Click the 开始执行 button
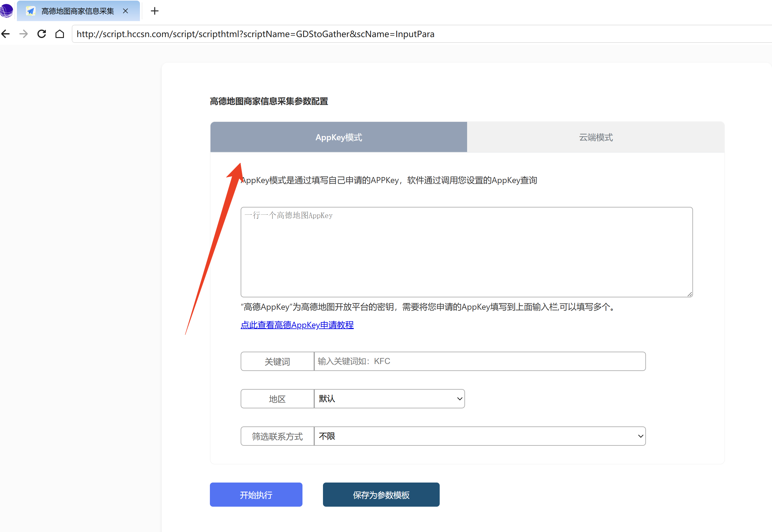 coord(256,494)
